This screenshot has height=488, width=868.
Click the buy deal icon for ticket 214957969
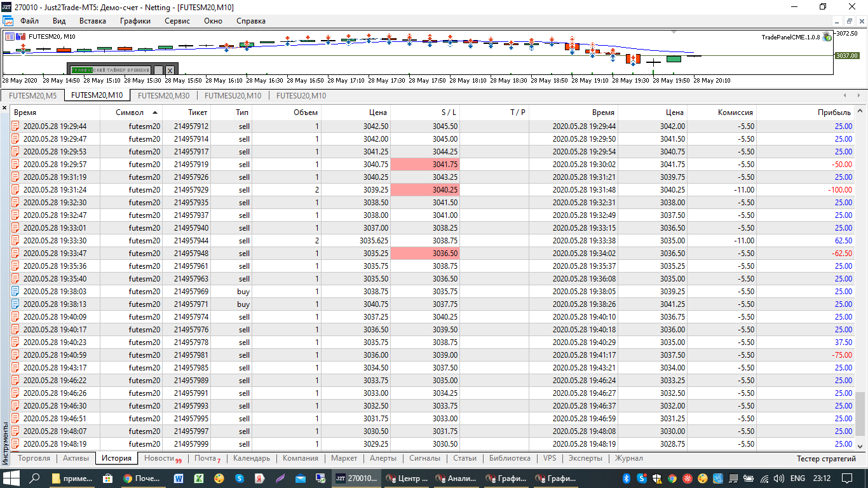pyautogui.click(x=16, y=292)
